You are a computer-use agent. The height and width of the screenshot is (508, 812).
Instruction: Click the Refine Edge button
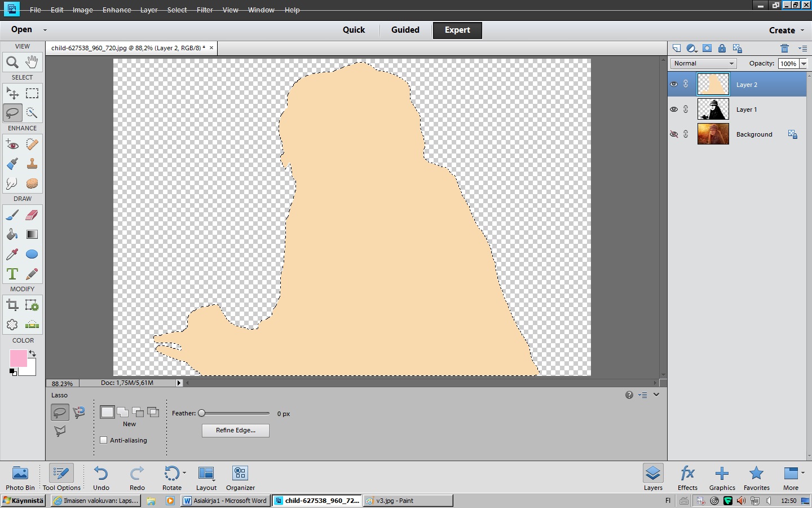(235, 430)
